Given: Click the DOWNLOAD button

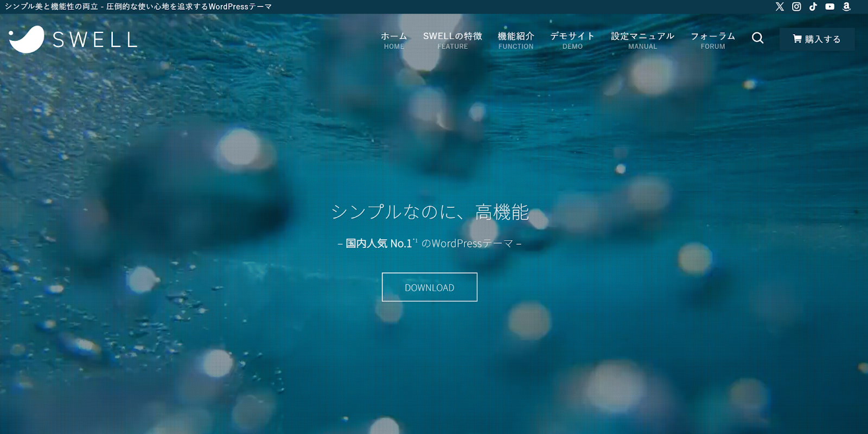Looking at the screenshot, I should pyautogui.click(x=429, y=287).
